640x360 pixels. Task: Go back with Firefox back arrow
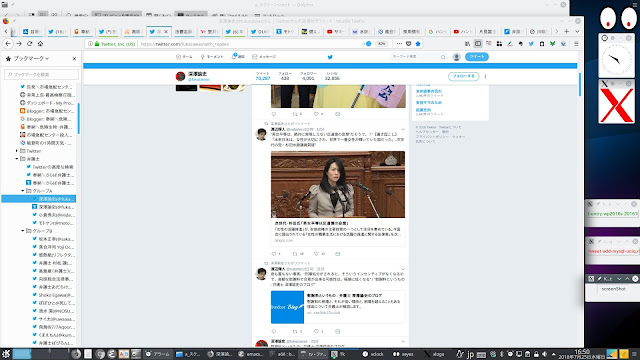8,44
